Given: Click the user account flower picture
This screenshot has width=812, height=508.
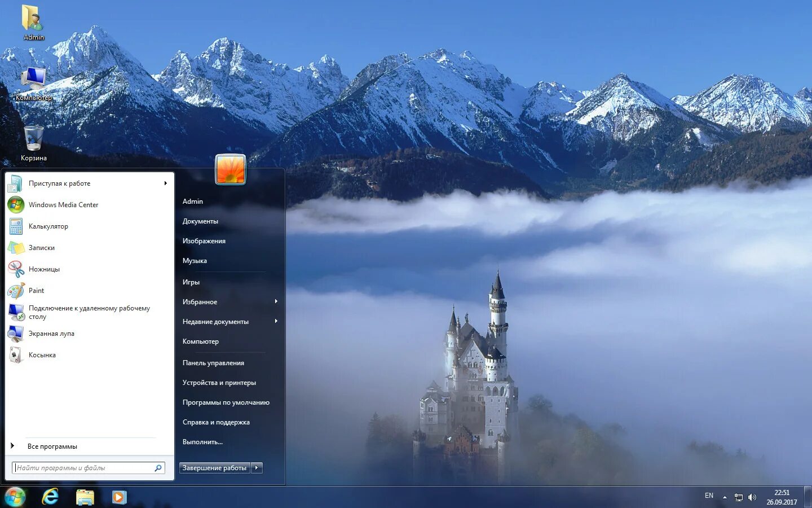Looking at the screenshot, I should tap(231, 169).
